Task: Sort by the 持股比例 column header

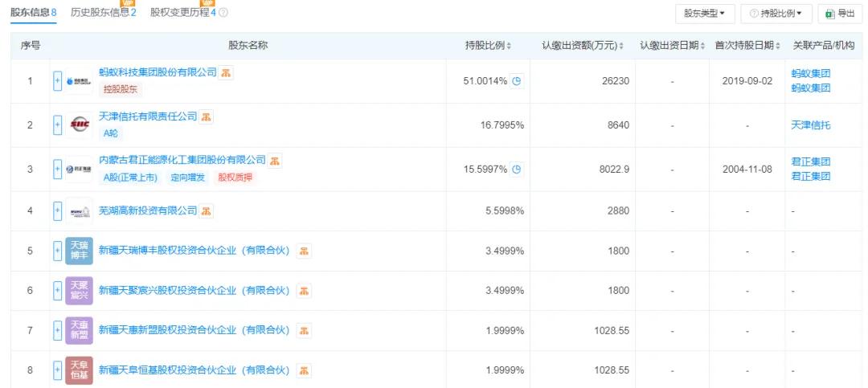Action: coord(488,46)
